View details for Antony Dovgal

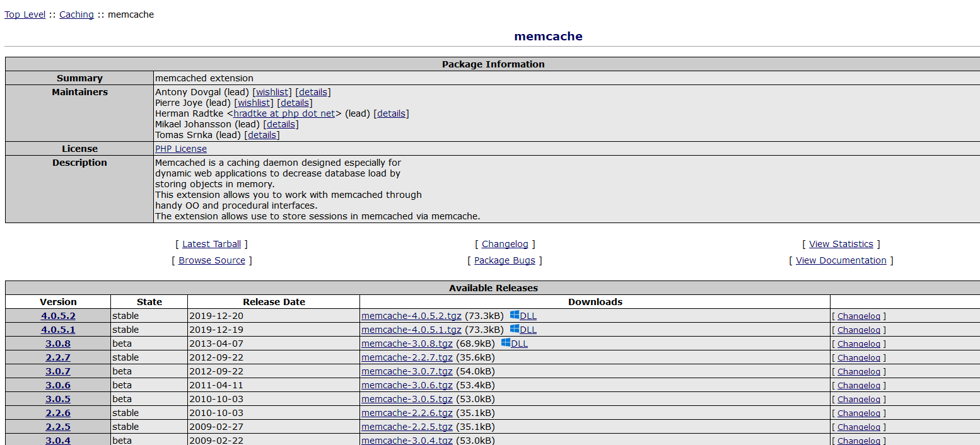[313, 92]
